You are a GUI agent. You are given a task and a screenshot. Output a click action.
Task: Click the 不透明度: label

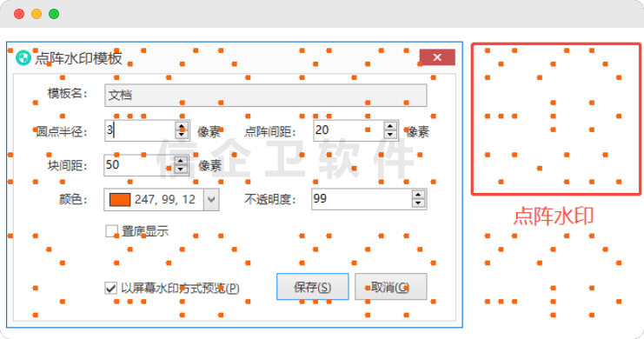click(x=270, y=199)
